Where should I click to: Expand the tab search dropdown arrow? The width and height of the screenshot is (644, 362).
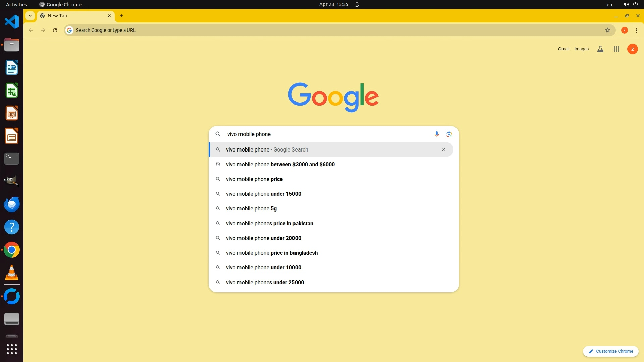(x=30, y=16)
